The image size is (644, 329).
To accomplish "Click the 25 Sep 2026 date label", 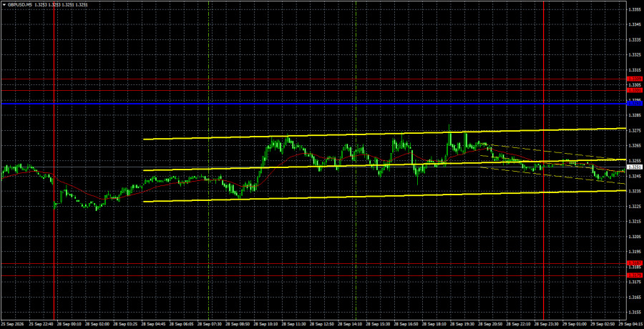I will [11, 324].
